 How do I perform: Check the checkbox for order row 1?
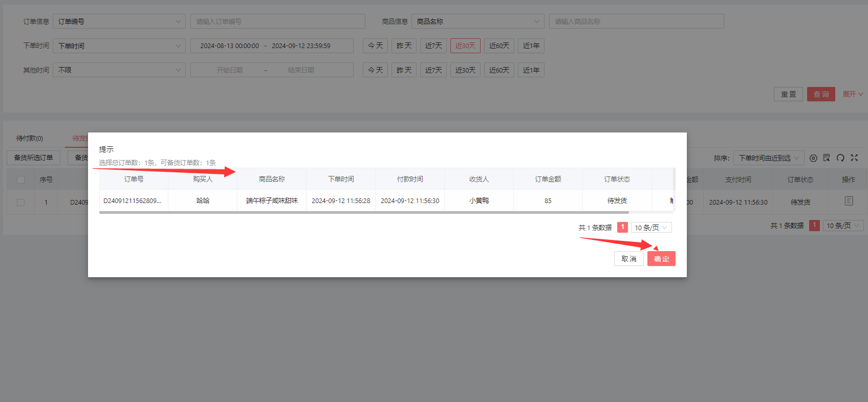21,203
